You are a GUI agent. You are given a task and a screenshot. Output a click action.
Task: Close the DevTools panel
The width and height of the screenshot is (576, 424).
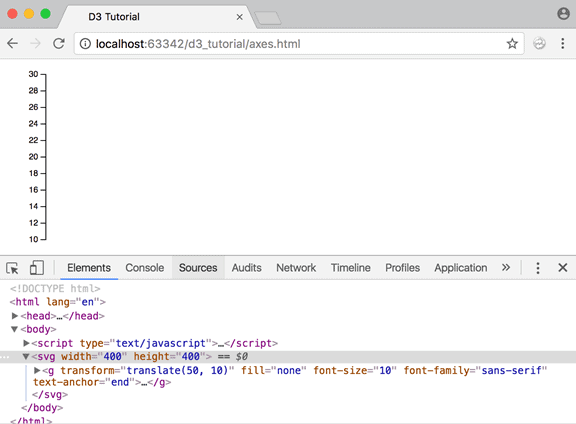coord(562,267)
